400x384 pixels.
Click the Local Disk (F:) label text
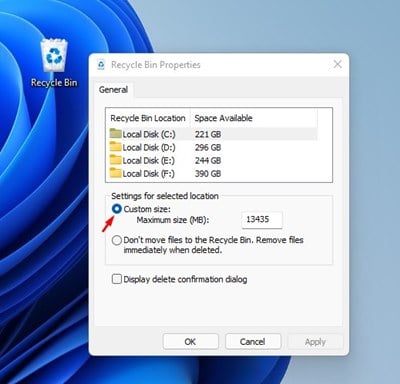[149, 173]
